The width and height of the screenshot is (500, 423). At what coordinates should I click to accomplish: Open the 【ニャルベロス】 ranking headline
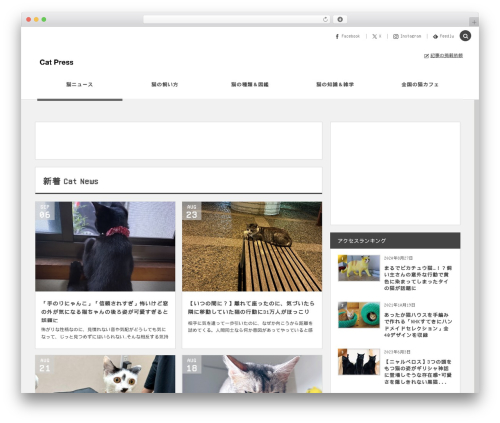coord(418,372)
